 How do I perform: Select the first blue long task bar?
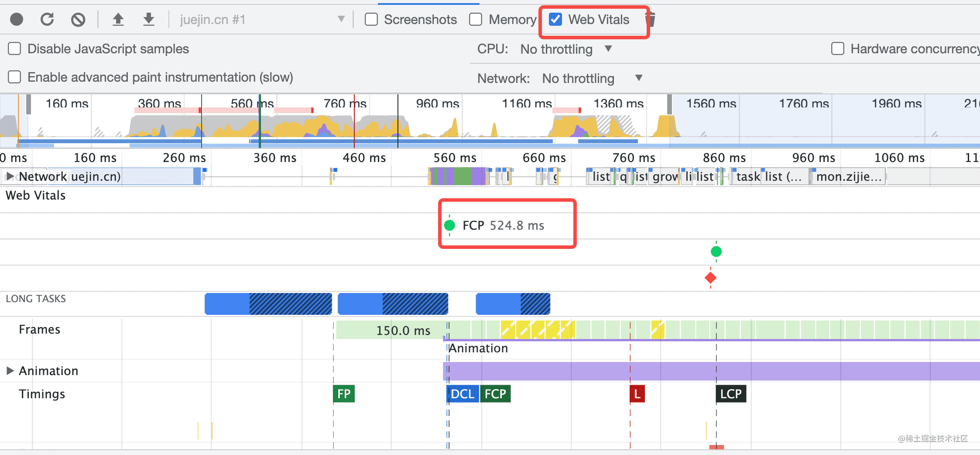point(268,304)
